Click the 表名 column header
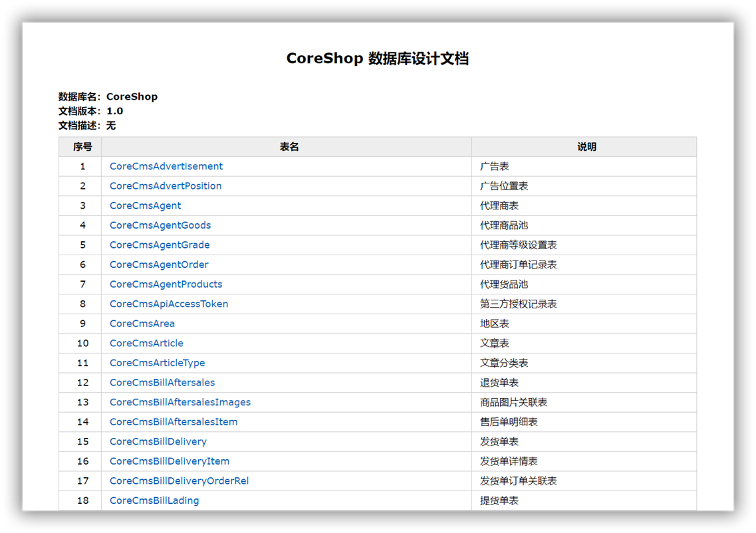Image resolution: width=756 pixels, height=533 pixels. tap(290, 147)
